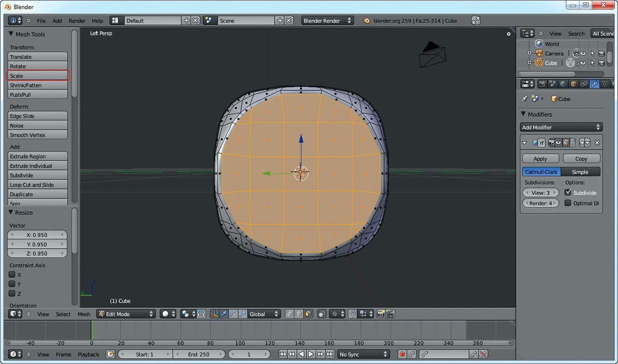Click the Extrude Region button
The width and height of the screenshot is (618, 364).
pos(38,156)
